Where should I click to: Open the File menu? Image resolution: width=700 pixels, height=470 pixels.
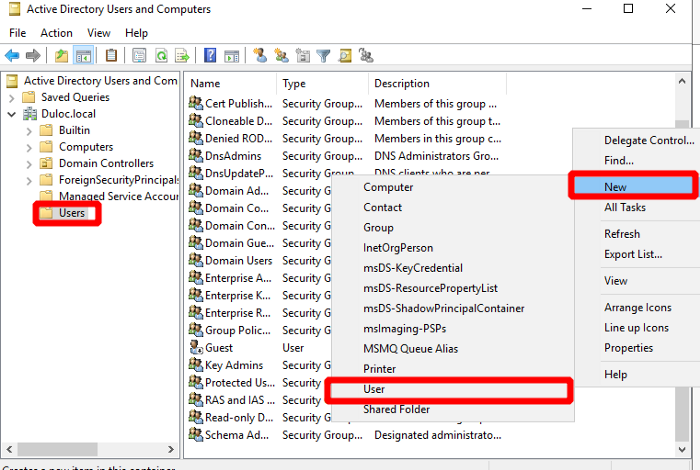pos(17,33)
